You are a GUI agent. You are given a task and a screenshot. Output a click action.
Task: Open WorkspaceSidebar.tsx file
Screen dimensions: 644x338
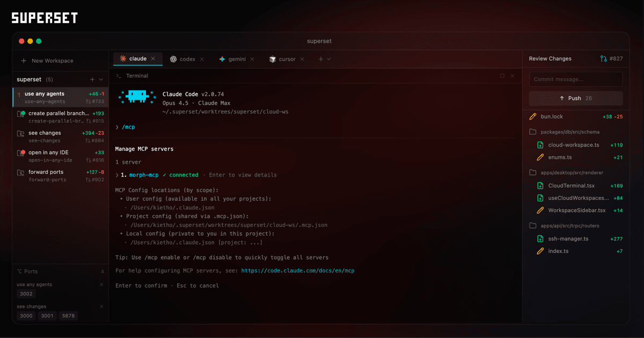tap(581, 210)
